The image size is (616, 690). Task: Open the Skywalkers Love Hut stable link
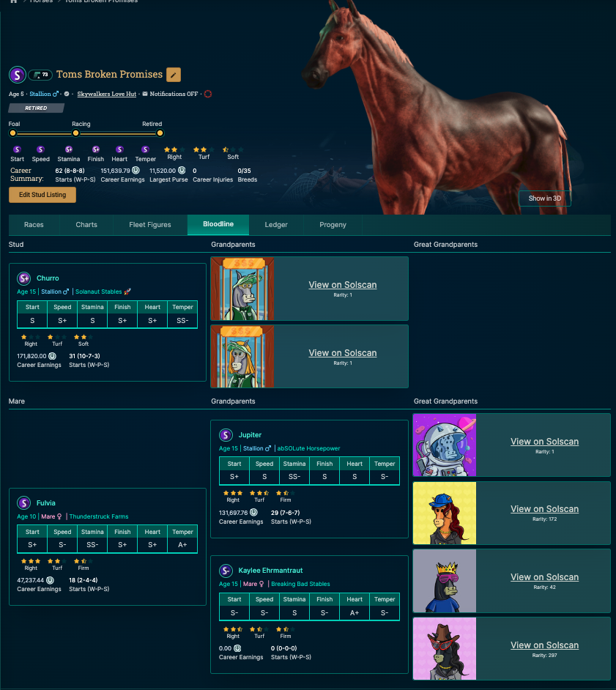(x=107, y=94)
